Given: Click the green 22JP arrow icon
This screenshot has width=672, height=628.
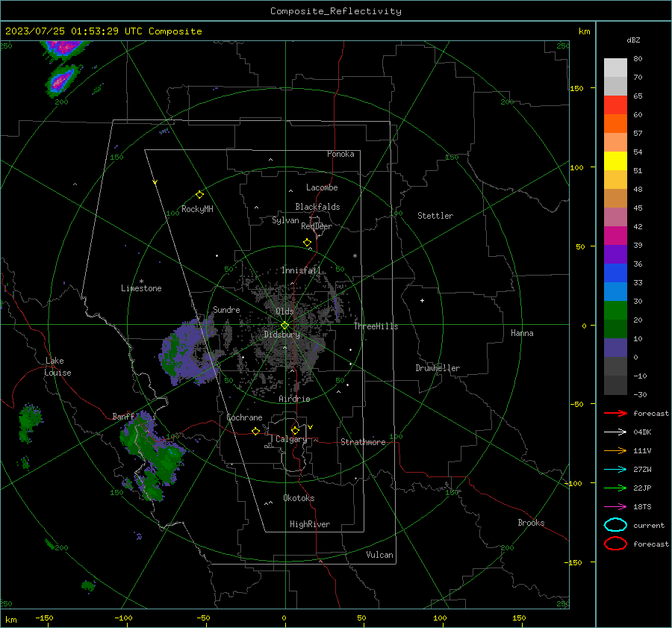Looking at the screenshot, I should (615, 488).
